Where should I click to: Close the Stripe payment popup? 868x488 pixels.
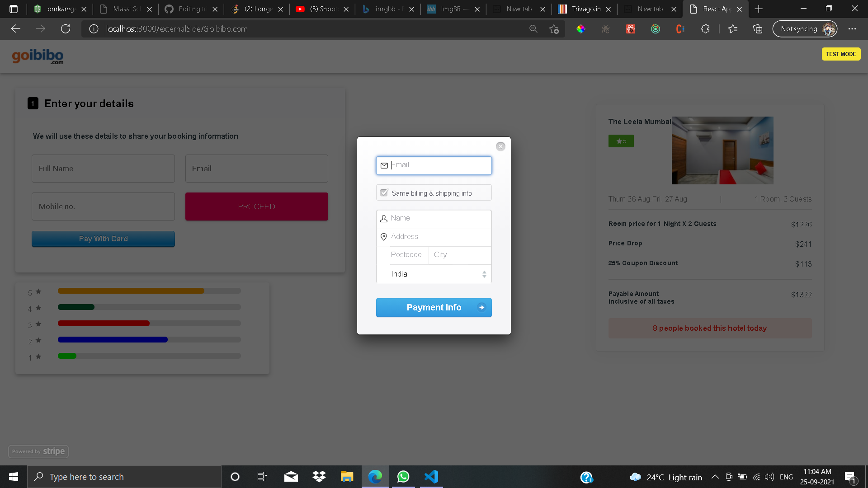(500, 146)
